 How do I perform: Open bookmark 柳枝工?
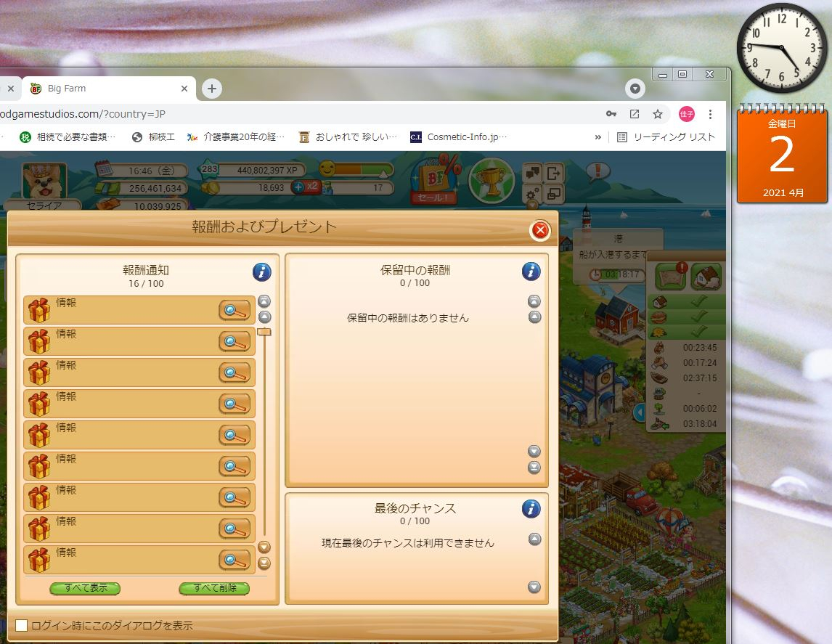pos(153,137)
